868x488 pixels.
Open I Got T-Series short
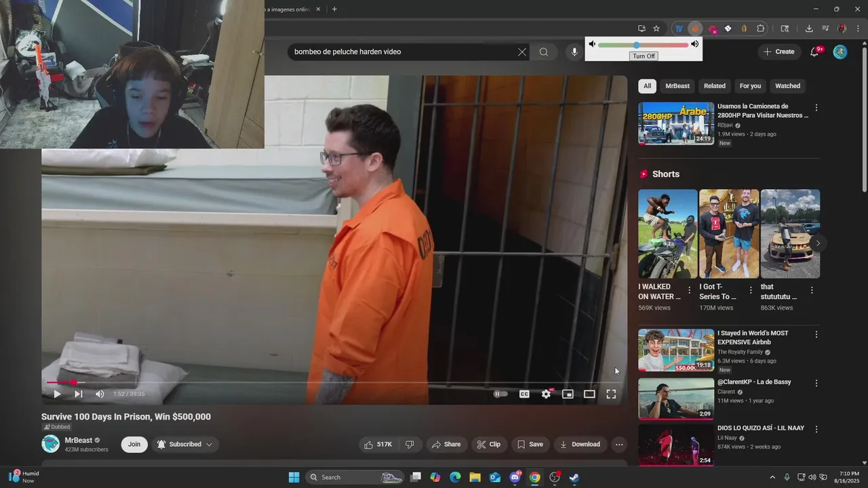coord(729,234)
